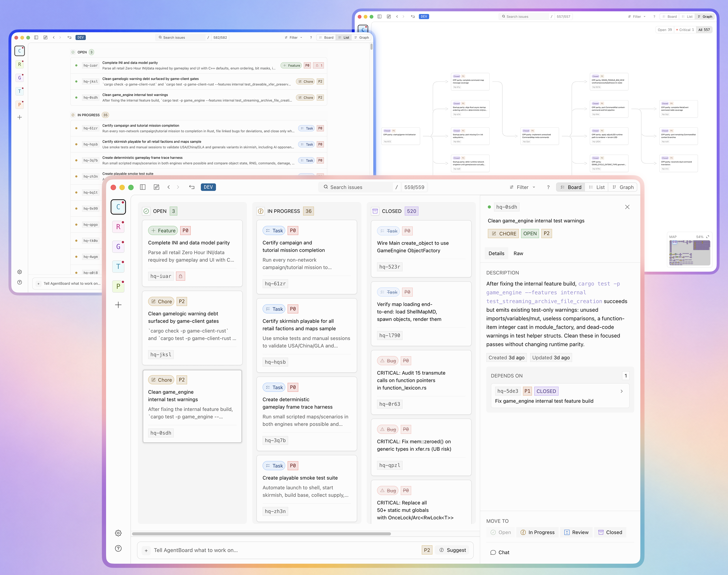Switch front window to Graph view
The height and width of the screenshot is (575, 728).
click(x=623, y=187)
